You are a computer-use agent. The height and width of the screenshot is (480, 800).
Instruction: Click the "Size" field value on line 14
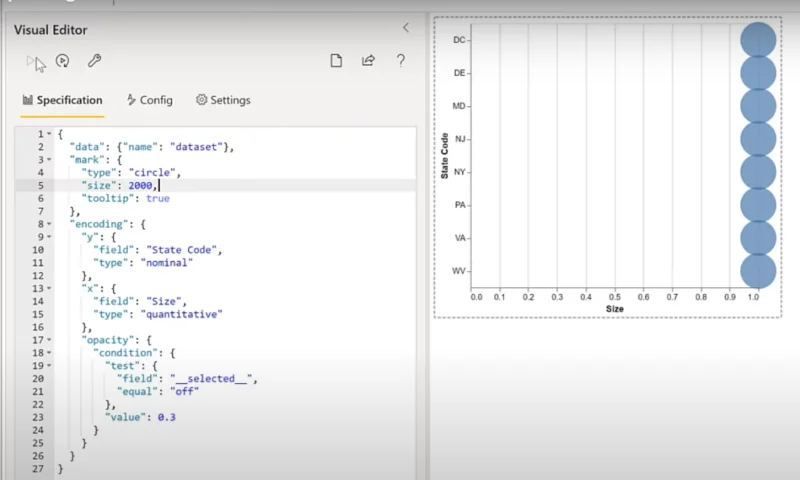(x=164, y=301)
